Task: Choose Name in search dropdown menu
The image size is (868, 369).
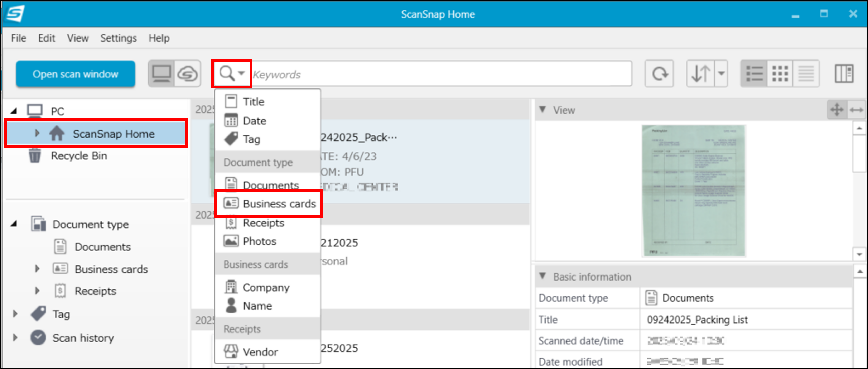Action: 267,306
